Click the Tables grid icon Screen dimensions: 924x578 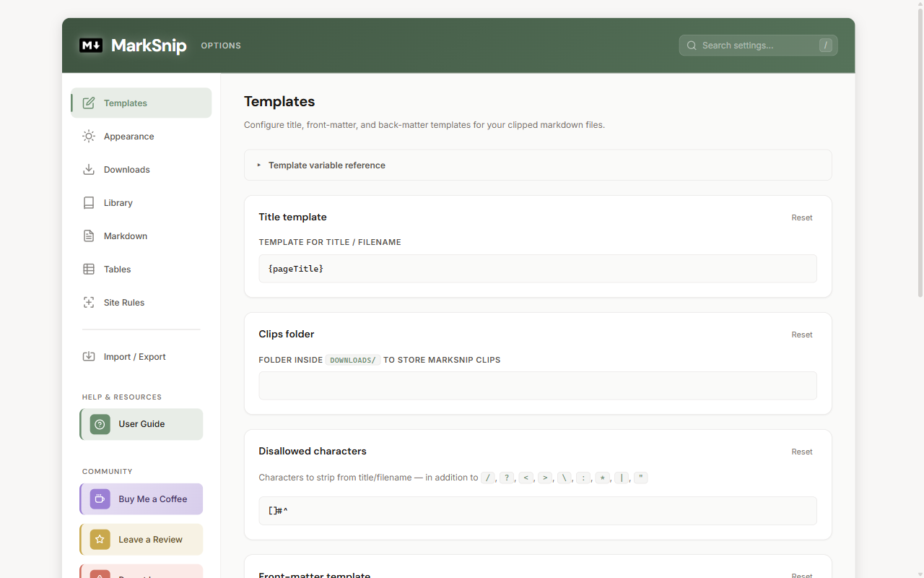pos(89,269)
